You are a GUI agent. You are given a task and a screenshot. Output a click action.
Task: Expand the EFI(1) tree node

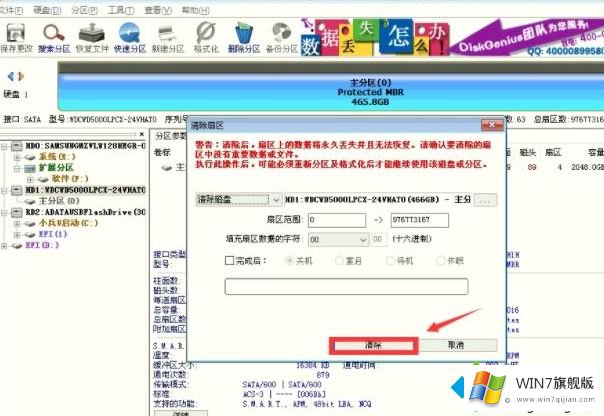[17, 234]
